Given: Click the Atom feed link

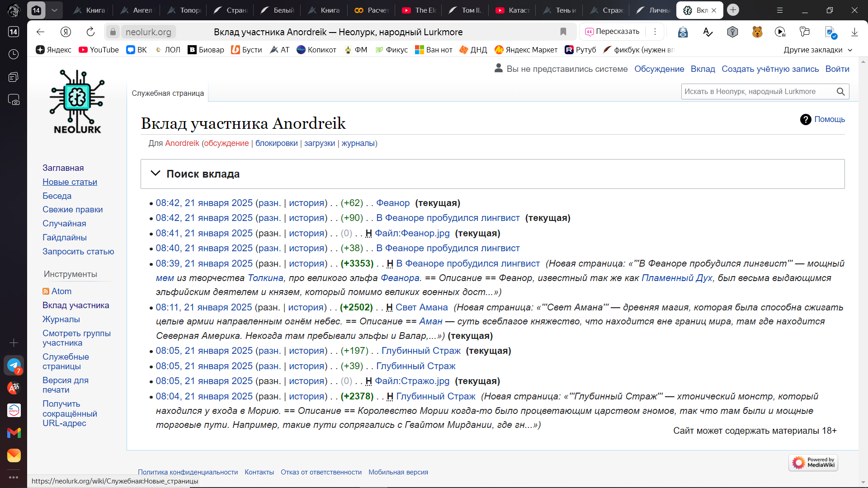Looking at the screenshot, I should click(61, 291).
